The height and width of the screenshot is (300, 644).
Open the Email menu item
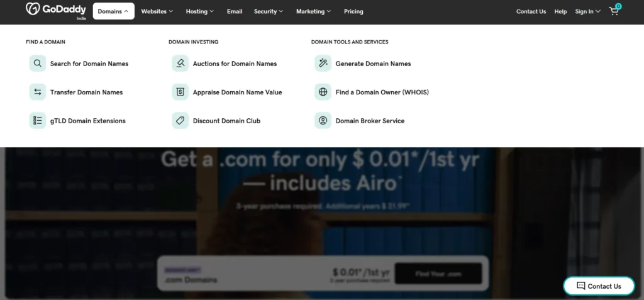click(x=235, y=11)
